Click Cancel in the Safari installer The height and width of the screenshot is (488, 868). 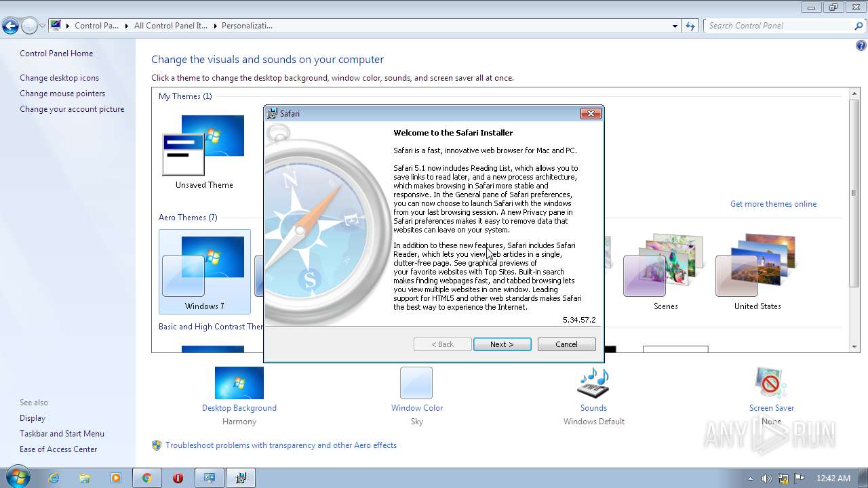pyautogui.click(x=567, y=344)
